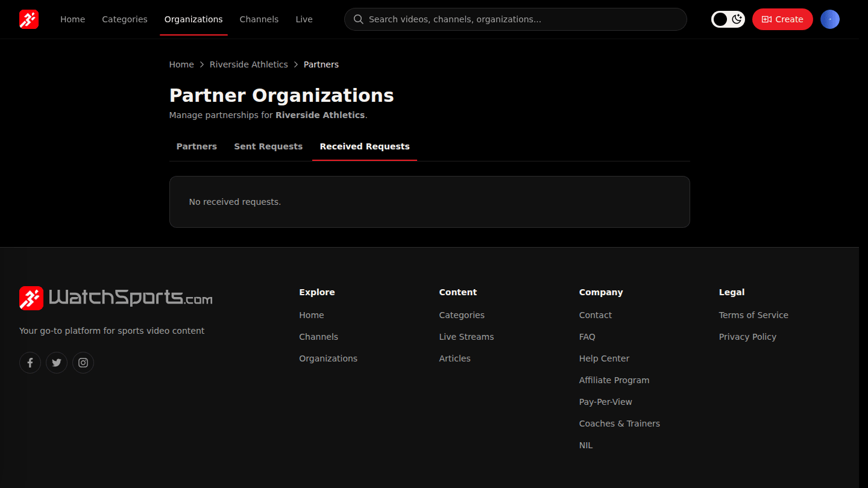
Task: Click the Legal footer column heading
Action: [x=732, y=292]
